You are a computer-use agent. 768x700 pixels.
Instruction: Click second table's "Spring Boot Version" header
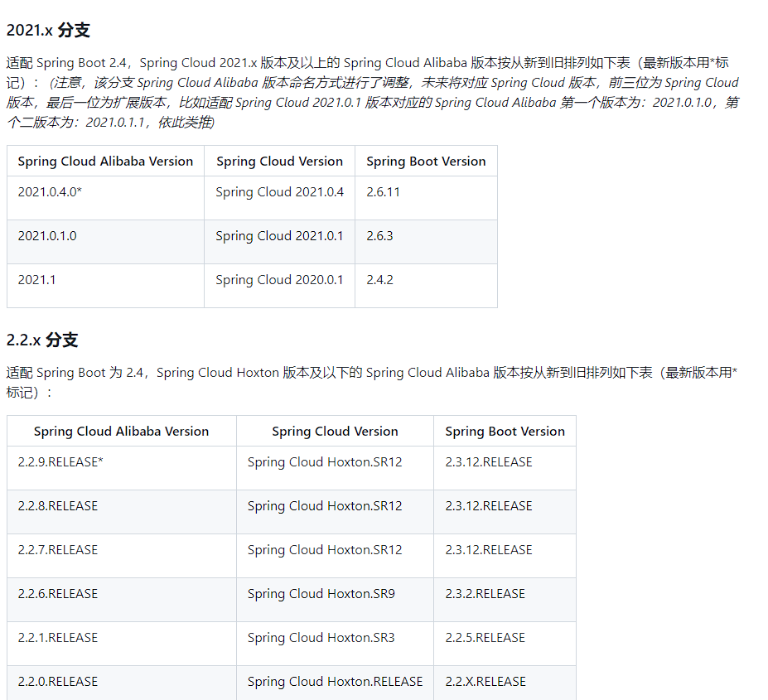[505, 431]
